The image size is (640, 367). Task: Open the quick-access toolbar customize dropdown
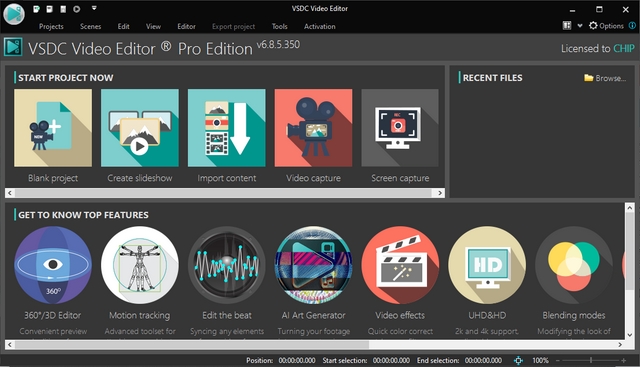pyautogui.click(x=94, y=8)
